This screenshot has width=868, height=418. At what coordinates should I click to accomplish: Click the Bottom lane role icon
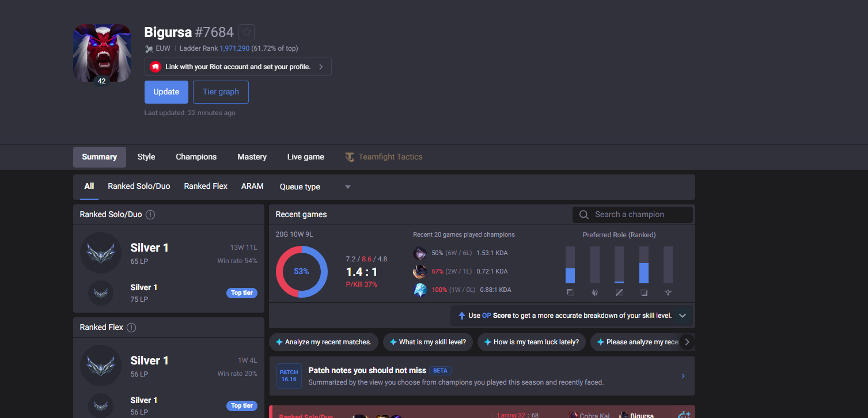(x=644, y=292)
